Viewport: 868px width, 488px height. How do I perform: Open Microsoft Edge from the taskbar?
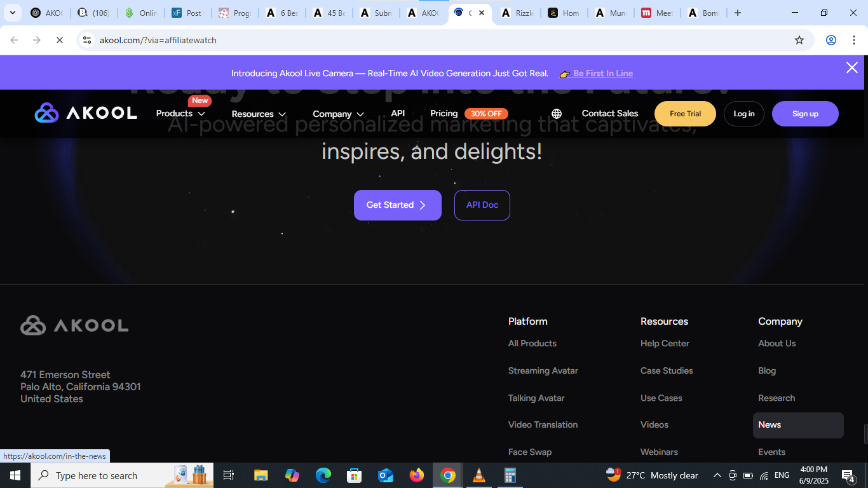click(x=323, y=475)
